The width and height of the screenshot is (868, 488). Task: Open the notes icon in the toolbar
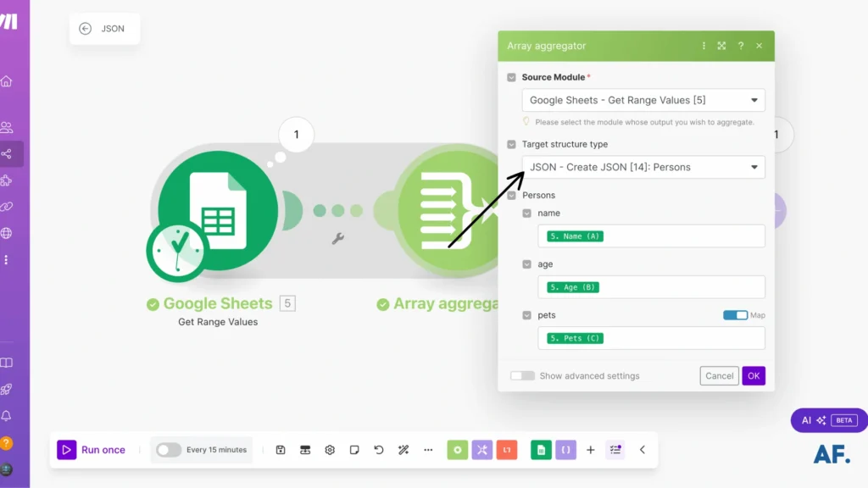click(354, 450)
